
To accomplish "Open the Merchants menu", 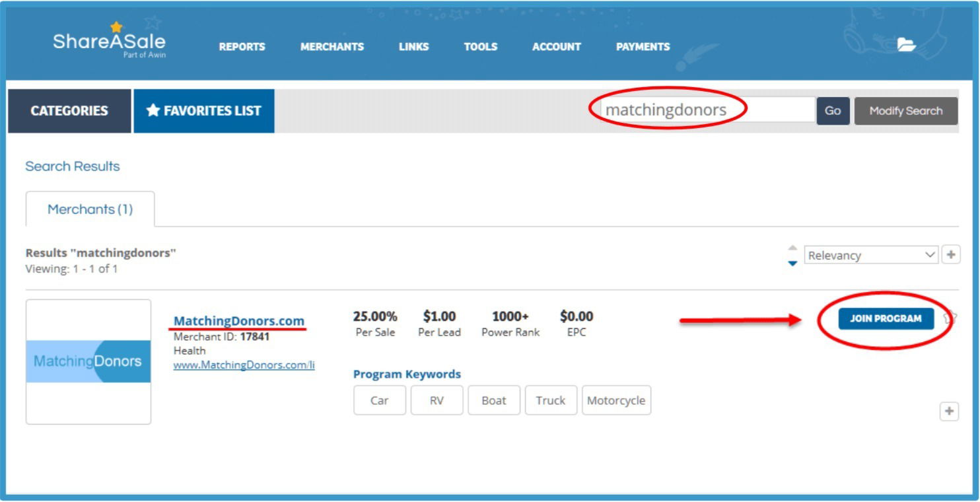I will click(x=332, y=47).
